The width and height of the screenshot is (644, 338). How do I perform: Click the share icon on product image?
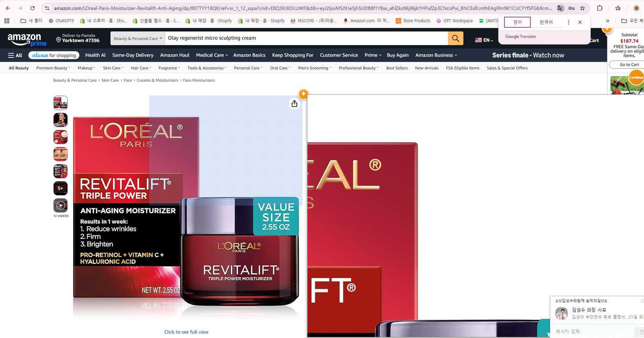(294, 104)
